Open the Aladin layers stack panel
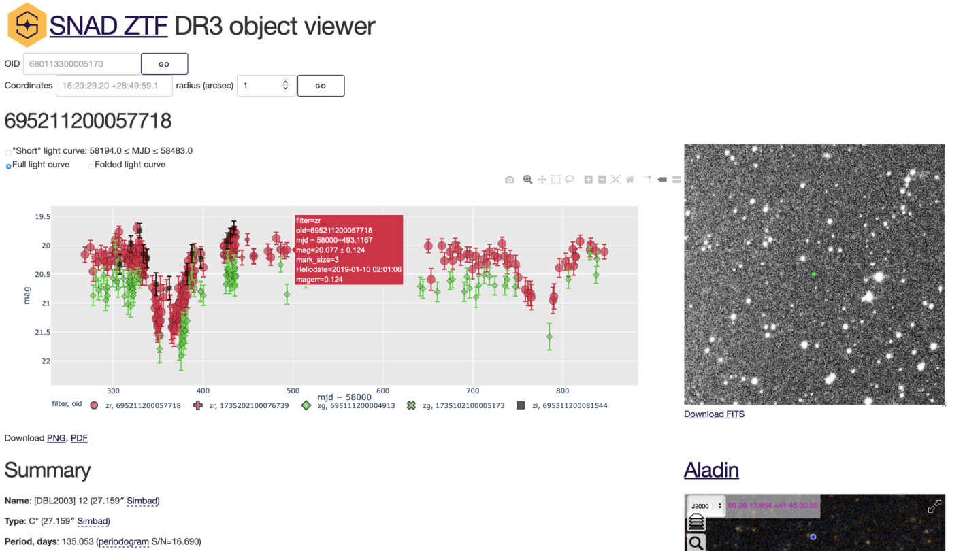980x551 pixels. pos(696,522)
